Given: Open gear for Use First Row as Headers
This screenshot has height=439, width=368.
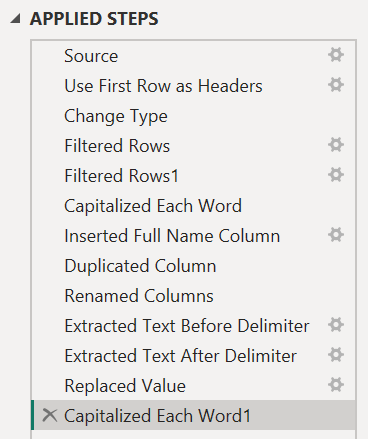Looking at the screenshot, I should click(x=336, y=85).
